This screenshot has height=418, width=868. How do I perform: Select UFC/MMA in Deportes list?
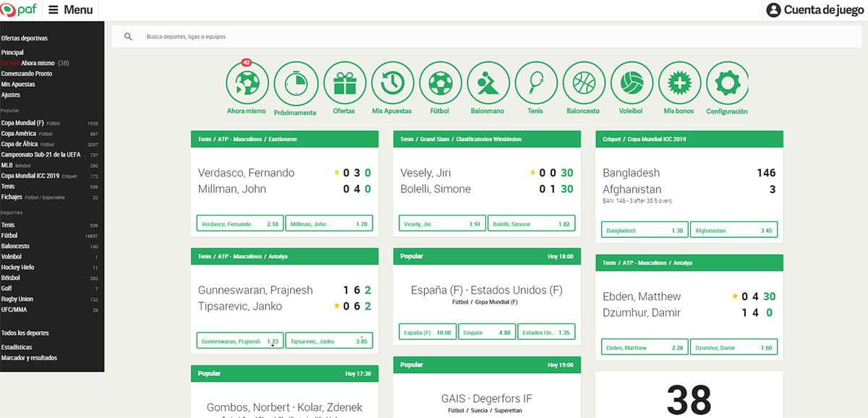tap(49, 310)
